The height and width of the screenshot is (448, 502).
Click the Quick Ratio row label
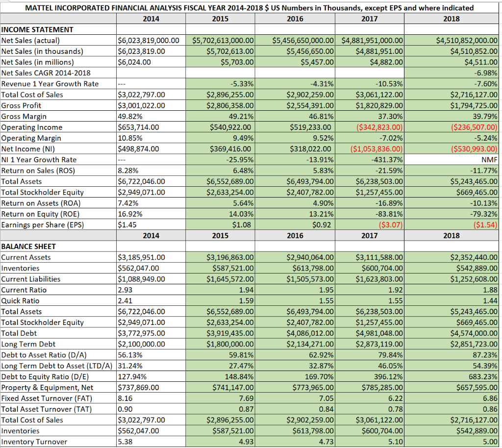click(20, 301)
